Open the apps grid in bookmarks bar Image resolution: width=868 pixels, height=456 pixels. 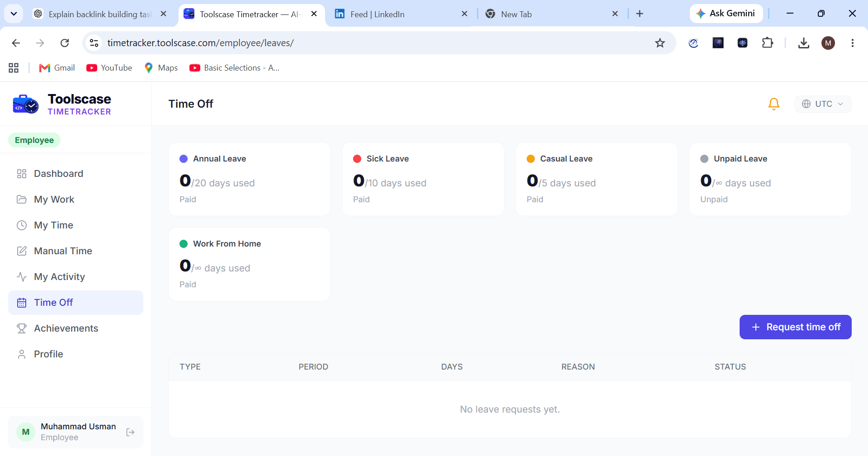click(x=14, y=68)
